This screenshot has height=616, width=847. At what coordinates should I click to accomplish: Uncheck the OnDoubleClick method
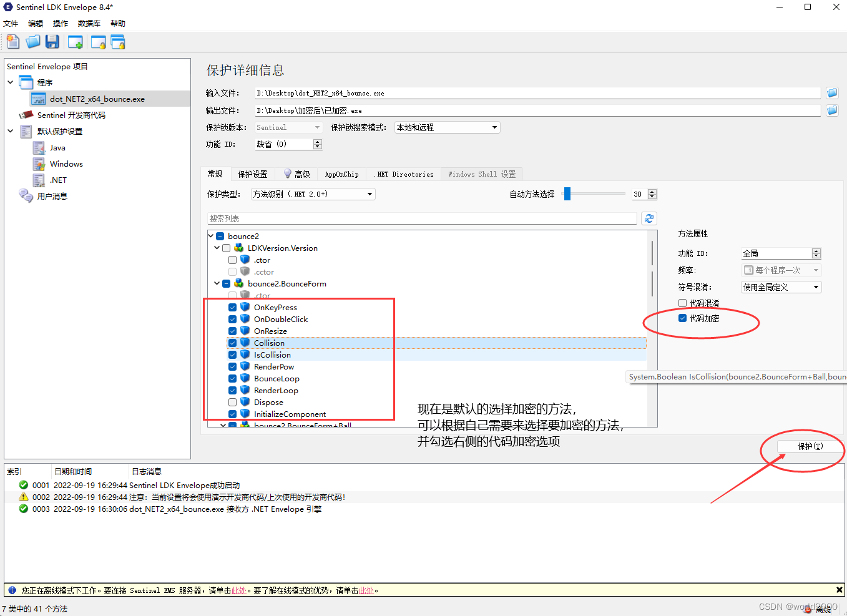click(232, 319)
